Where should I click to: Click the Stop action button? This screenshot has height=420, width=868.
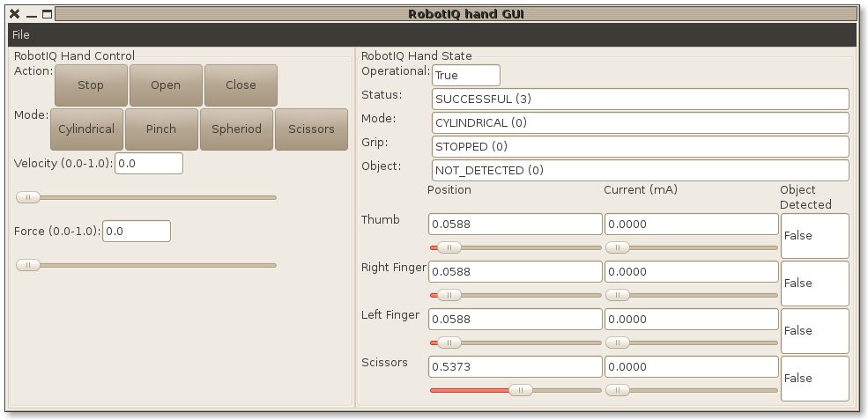pyautogui.click(x=91, y=85)
